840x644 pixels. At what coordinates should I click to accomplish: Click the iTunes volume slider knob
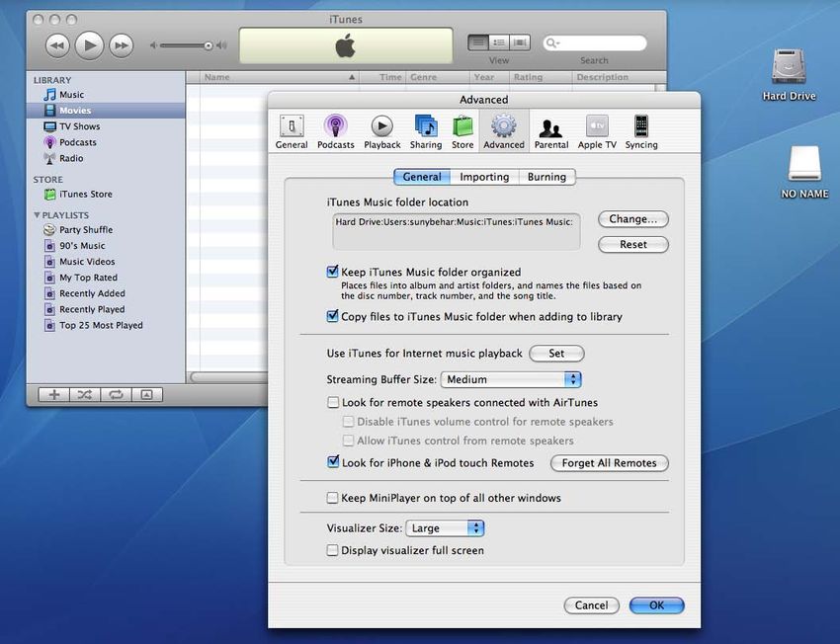pyautogui.click(x=209, y=46)
